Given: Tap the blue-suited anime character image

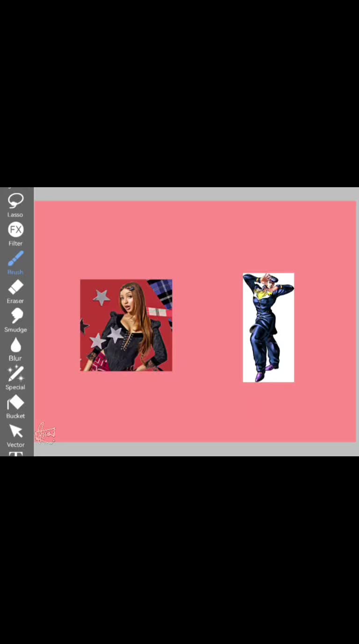Looking at the screenshot, I should pos(268,328).
